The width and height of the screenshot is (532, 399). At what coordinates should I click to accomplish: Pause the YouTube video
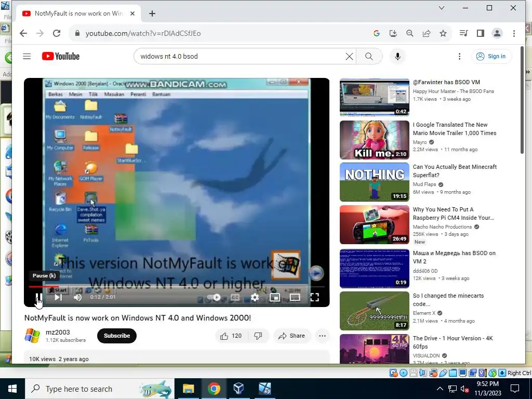tap(38, 298)
